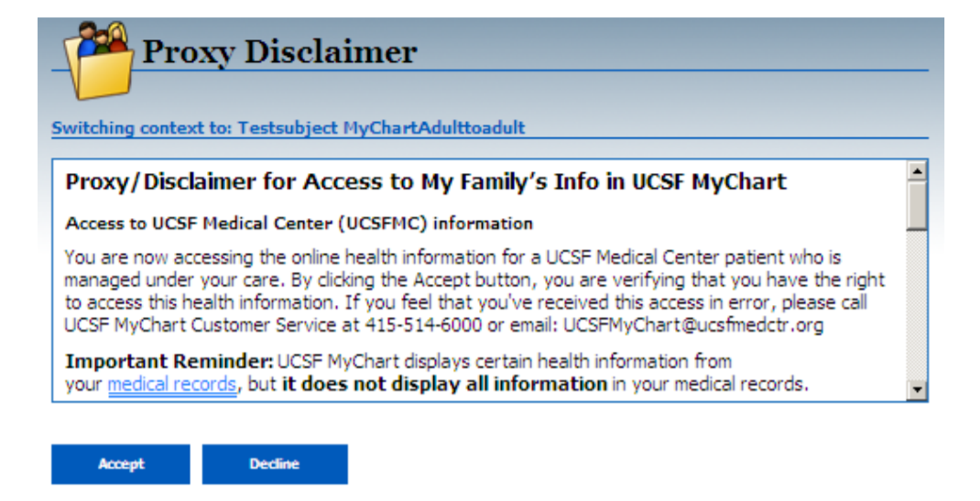Screen dimensions: 980x501
Task: Click the scrollbar up arrow
Action: tap(917, 170)
